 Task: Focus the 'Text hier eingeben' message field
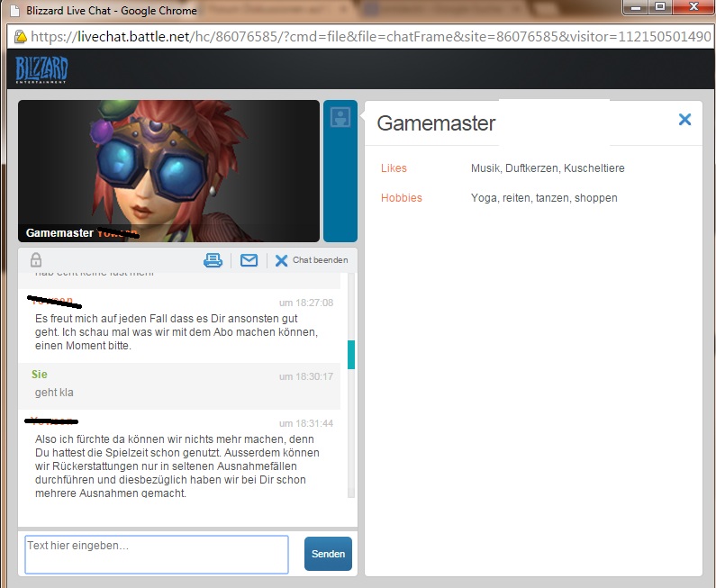point(157,554)
